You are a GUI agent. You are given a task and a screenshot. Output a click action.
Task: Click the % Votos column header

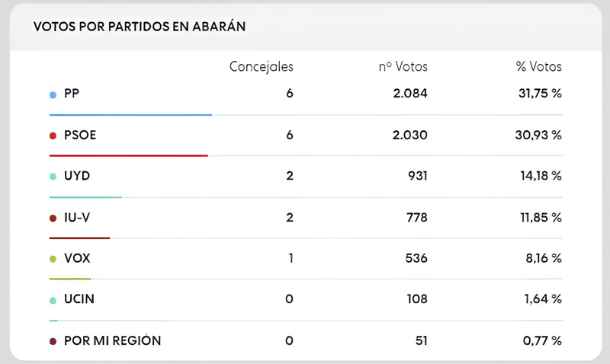coord(538,67)
